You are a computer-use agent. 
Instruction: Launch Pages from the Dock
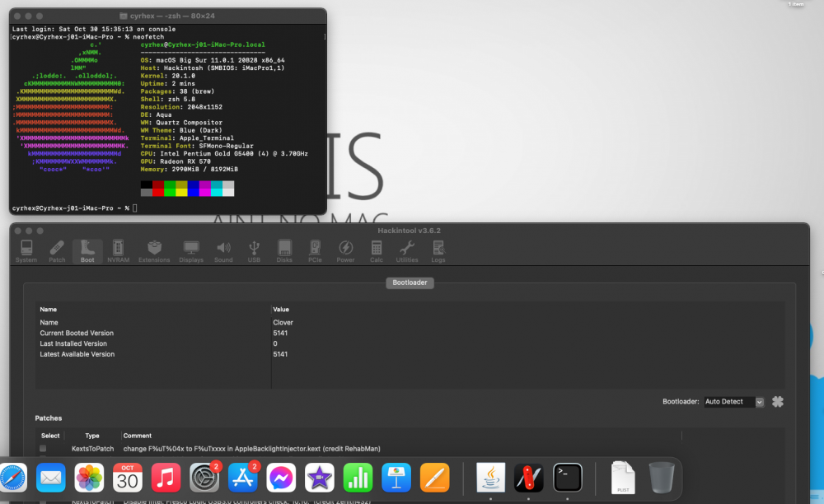pyautogui.click(x=434, y=478)
